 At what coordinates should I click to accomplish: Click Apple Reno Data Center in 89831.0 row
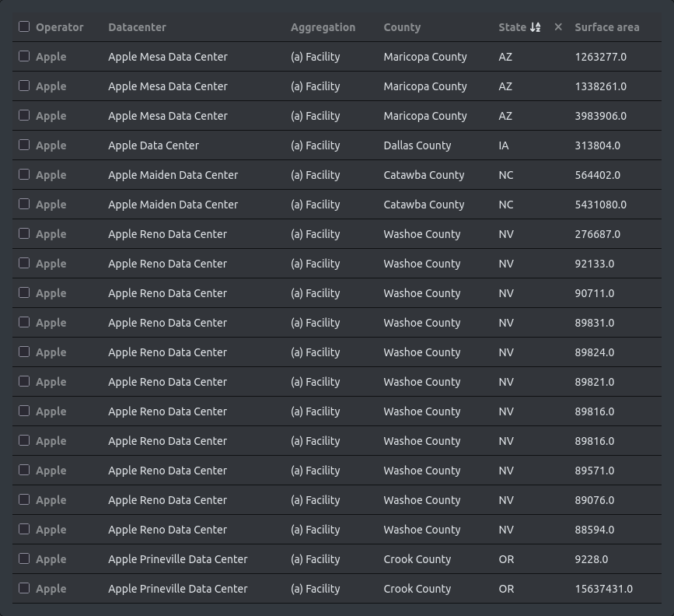[x=167, y=323]
